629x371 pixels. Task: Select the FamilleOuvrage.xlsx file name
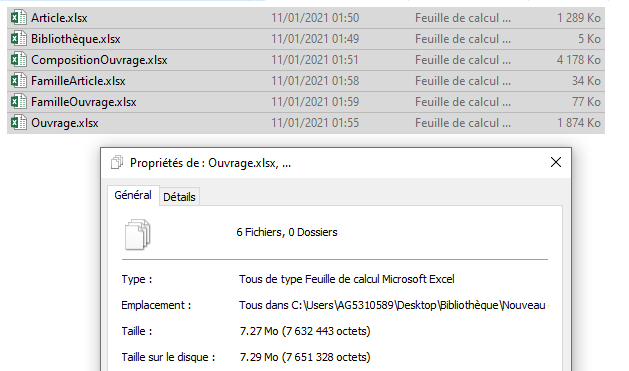click(83, 102)
